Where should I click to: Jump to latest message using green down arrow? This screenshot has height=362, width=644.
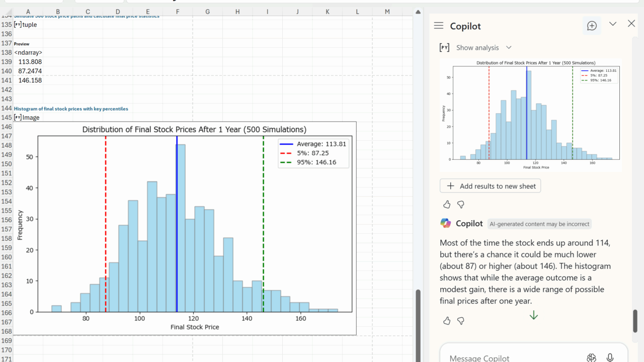[533, 315]
